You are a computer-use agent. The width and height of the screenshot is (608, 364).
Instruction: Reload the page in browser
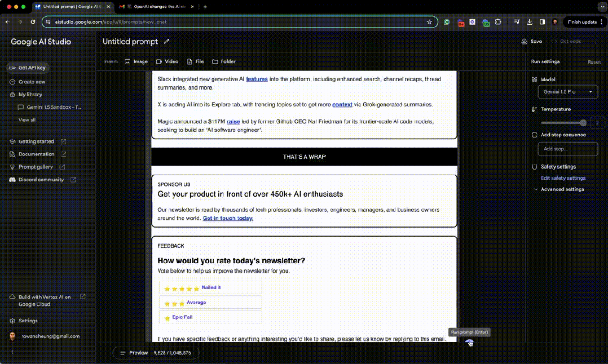pos(33,22)
